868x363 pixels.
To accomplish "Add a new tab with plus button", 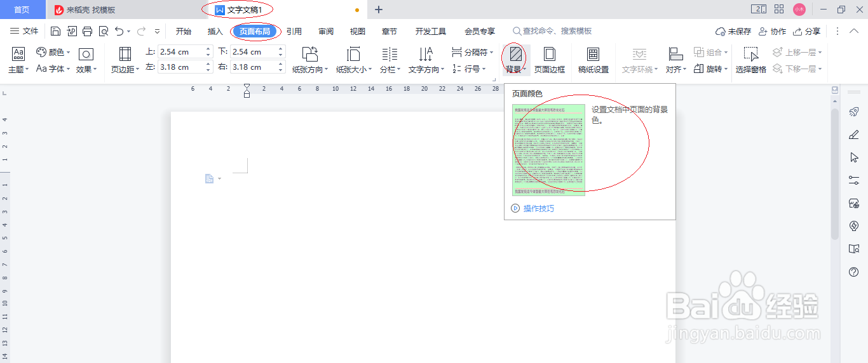I will click(379, 10).
